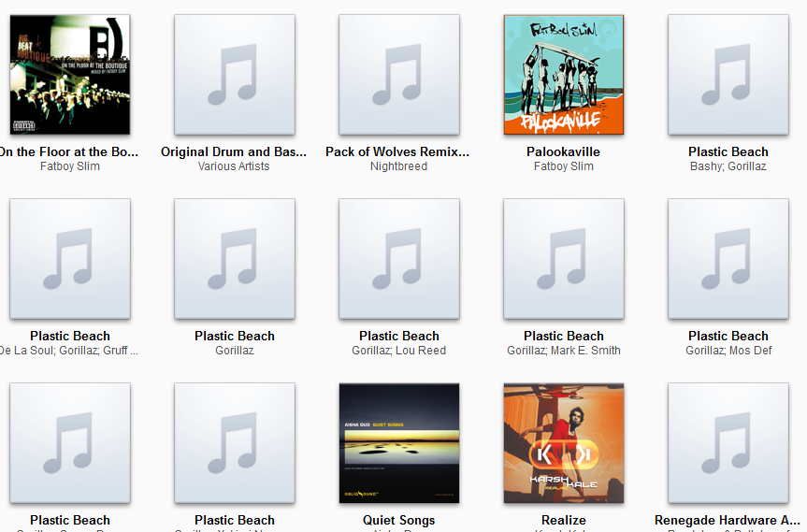
Task: Select Plastic Beach title above Bashy; Gorillaz
Action: pyautogui.click(x=728, y=151)
